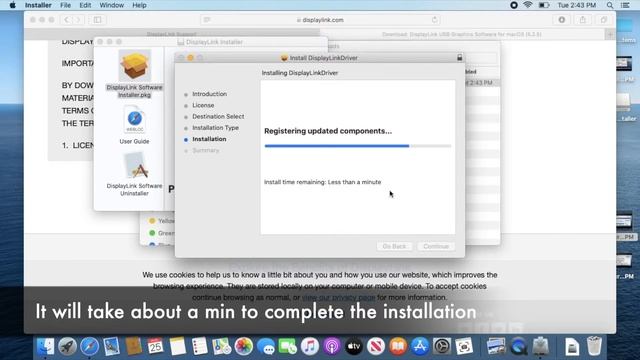The image size is (640, 360).
Task: Click the displaylink.com address bar
Action: [x=320, y=20]
